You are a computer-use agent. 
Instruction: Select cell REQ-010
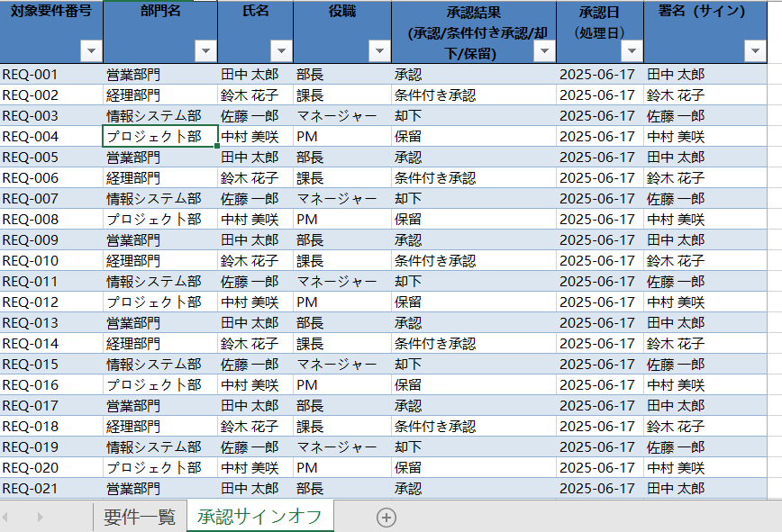coord(51,260)
